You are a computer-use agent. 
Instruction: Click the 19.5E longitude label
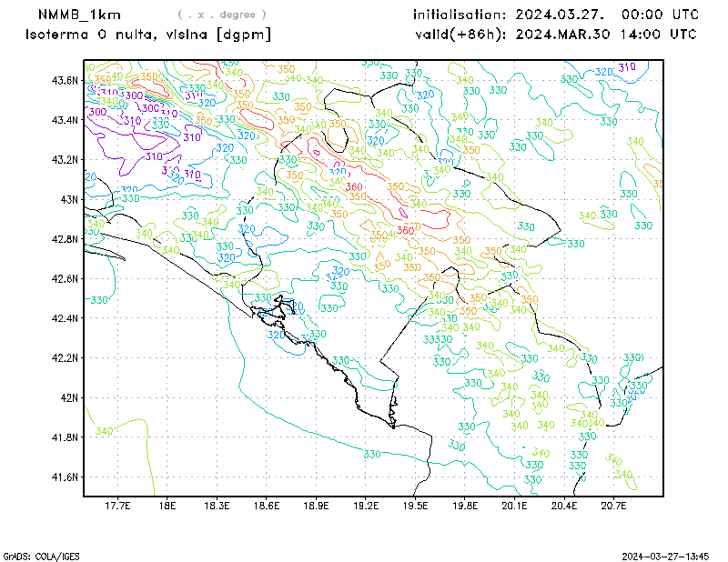click(x=415, y=506)
